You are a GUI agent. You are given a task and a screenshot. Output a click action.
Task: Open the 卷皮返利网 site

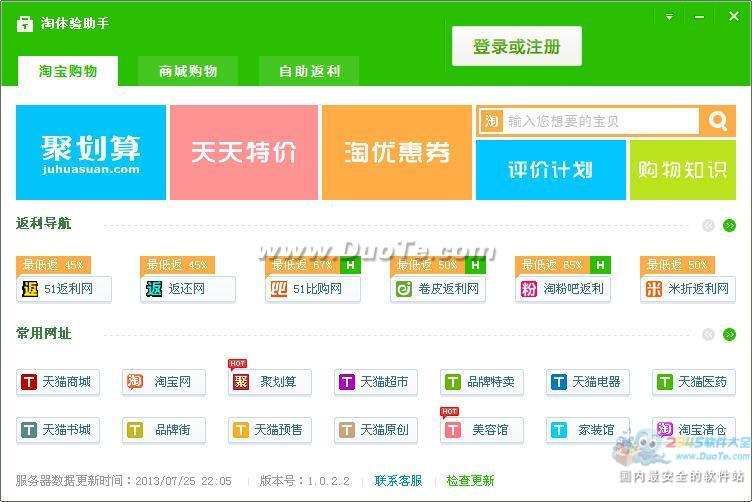pos(438,289)
